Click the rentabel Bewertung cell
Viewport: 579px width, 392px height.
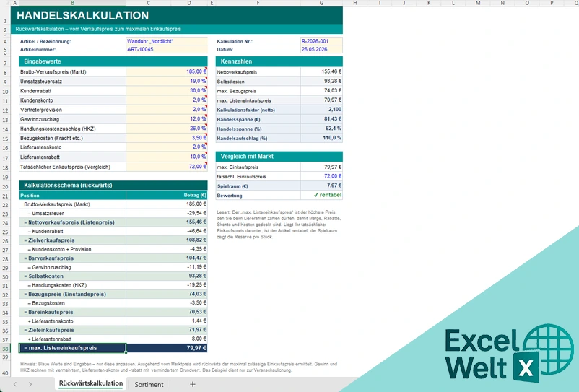pos(321,195)
